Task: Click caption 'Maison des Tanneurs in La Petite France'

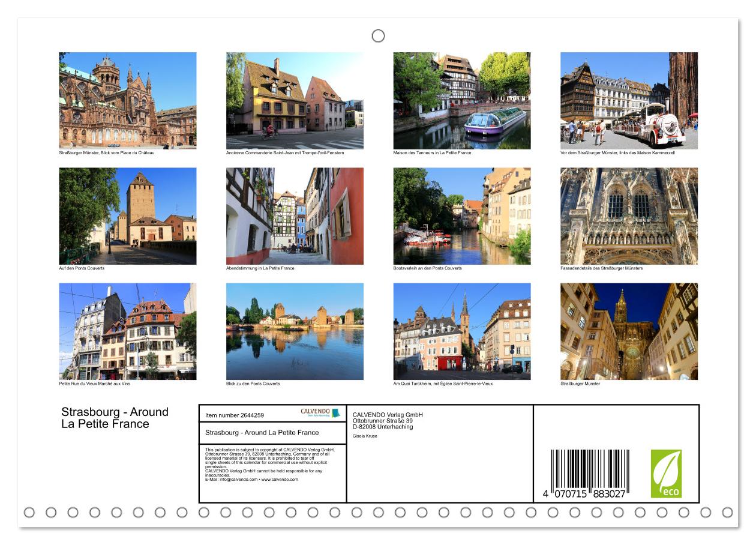Action: tap(433, 153)
